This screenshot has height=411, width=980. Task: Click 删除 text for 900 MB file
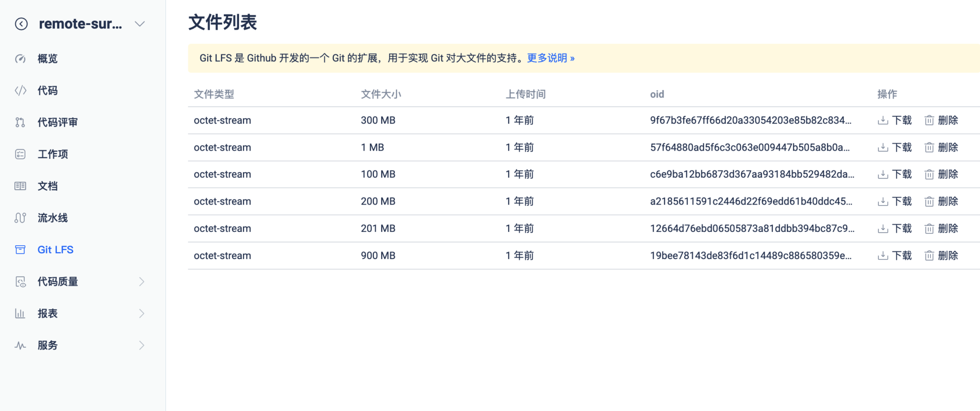coord(948,256)
